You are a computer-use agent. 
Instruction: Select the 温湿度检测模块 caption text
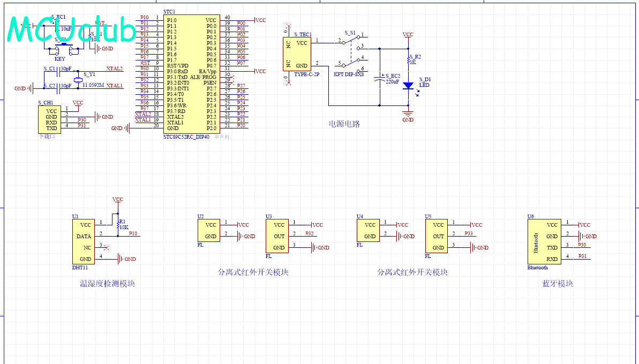[107, 284]
